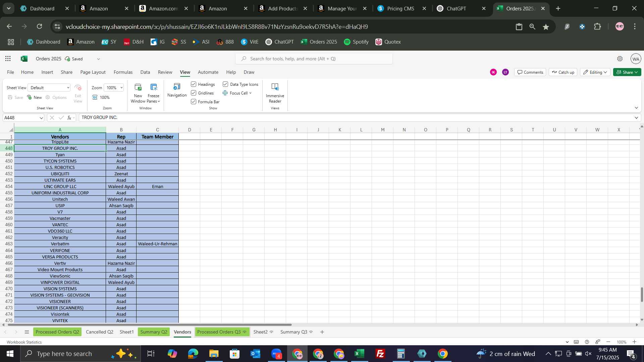Viewport: 644px width, 362px height.
Task: Open the Comments pane
Action: 530,72
